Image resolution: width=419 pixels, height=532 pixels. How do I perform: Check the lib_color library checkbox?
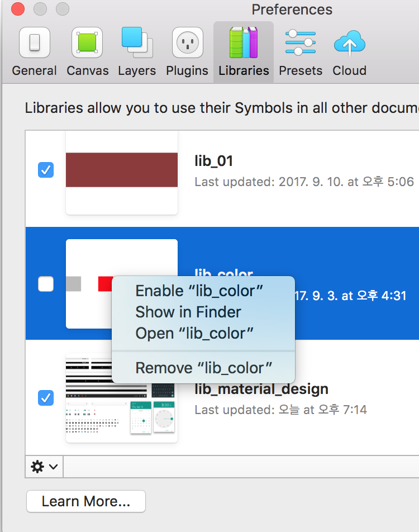point(46,284)
